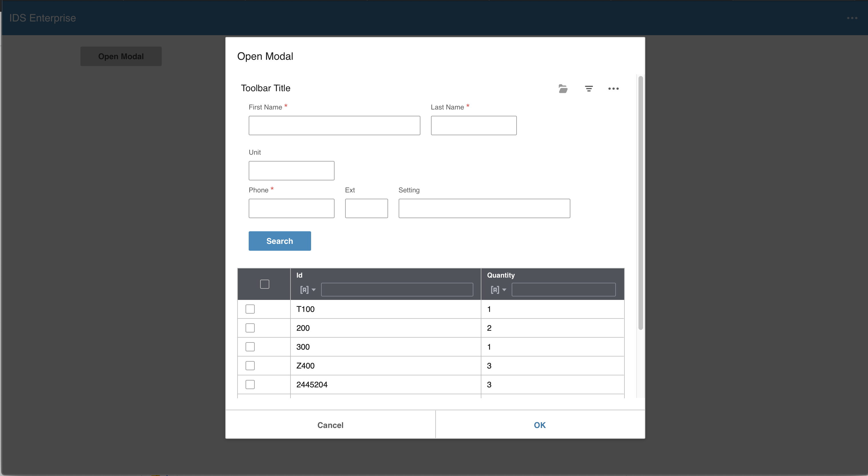Open the modal toolbar more actions menu
This screenshot has height=476, width=868.
click(613, 89)
